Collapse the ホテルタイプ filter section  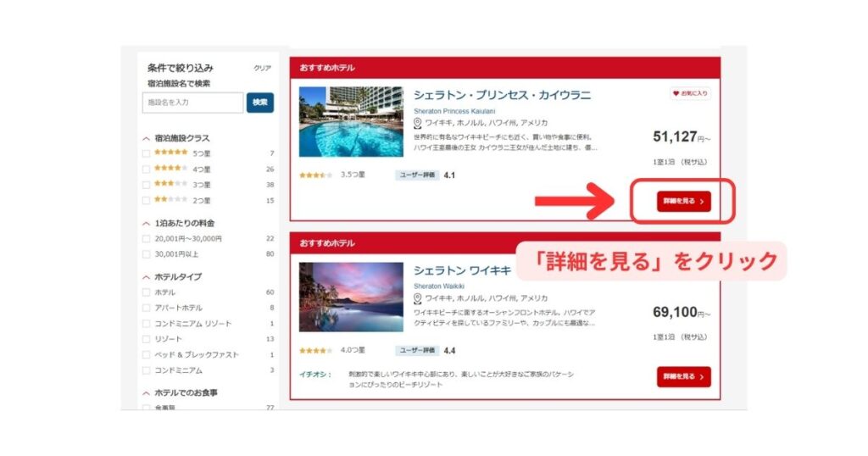point(147,277)
